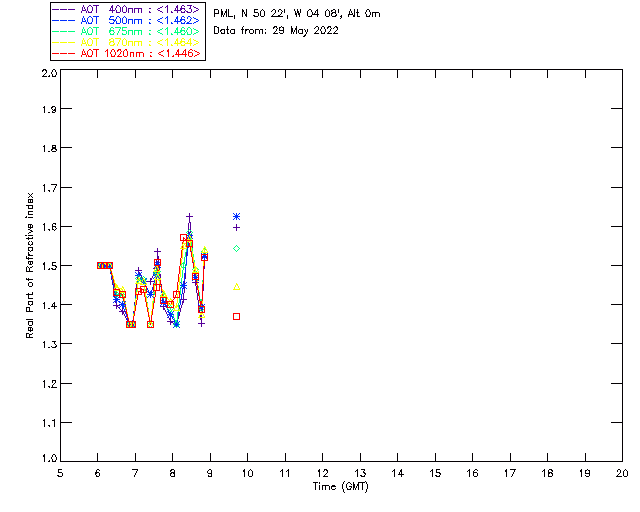The height and width of the screenshot is (512, 640).
Task: Select the AOT 675nm legend entry
Action: tap(126, 31)
